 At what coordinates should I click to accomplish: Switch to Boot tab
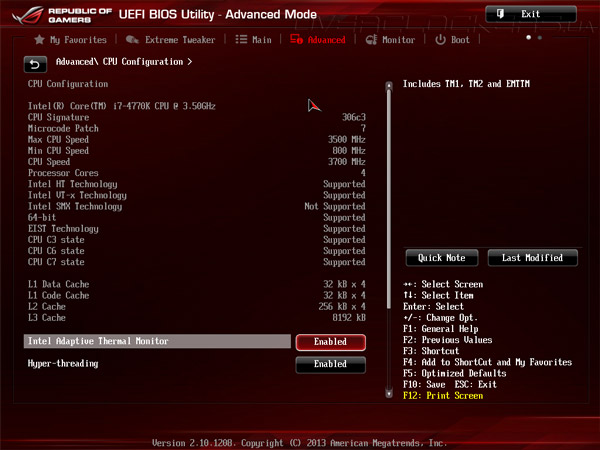(x=452, y=40)
